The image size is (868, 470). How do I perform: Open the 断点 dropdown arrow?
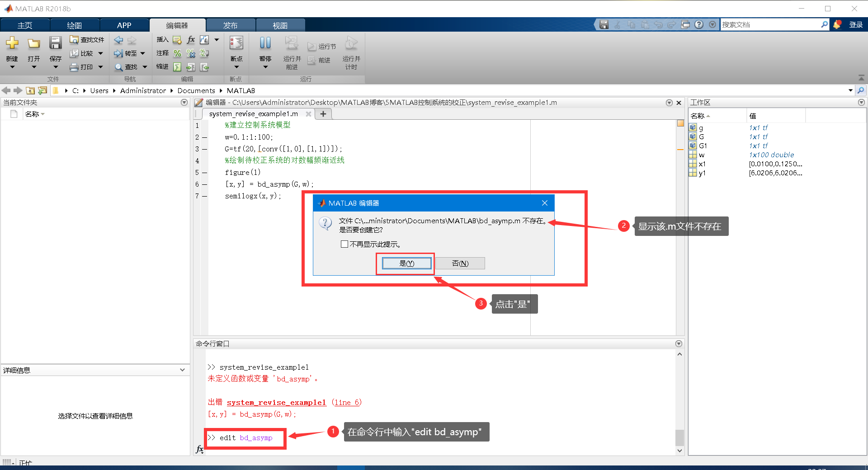pyautogui.click(x=236, y=67)
